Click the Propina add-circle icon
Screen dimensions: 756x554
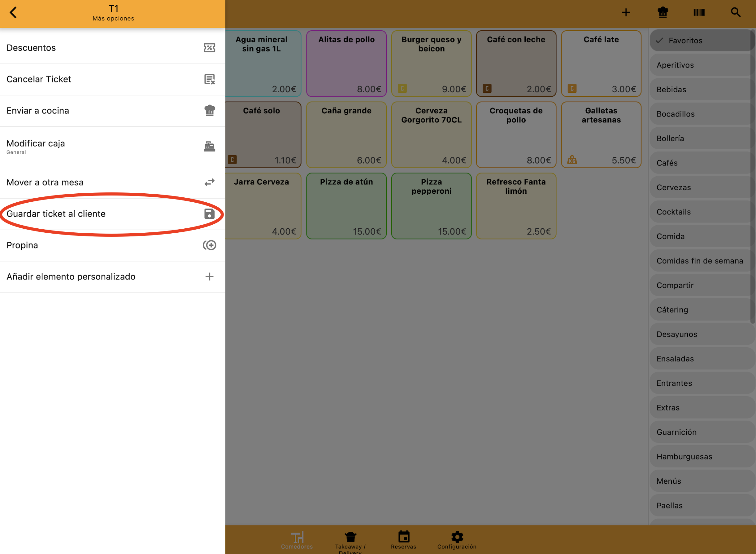[210, 245]
